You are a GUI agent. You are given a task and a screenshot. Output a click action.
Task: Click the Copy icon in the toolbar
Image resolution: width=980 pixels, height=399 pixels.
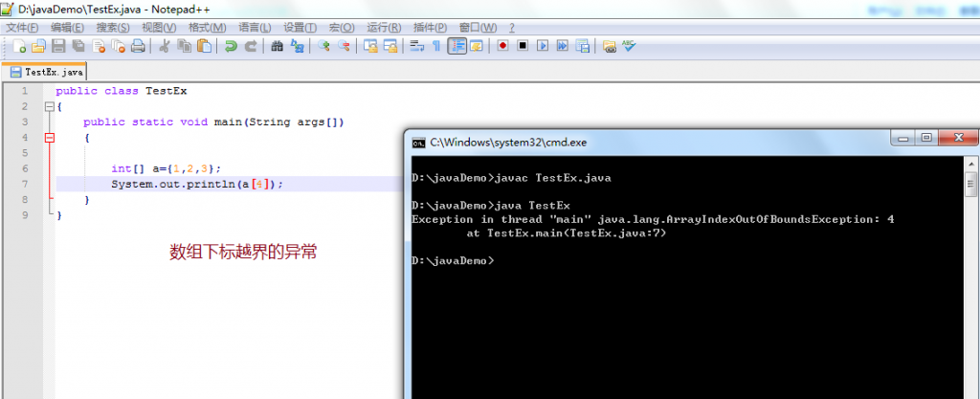pyautogui.click(x=184, y=46)
